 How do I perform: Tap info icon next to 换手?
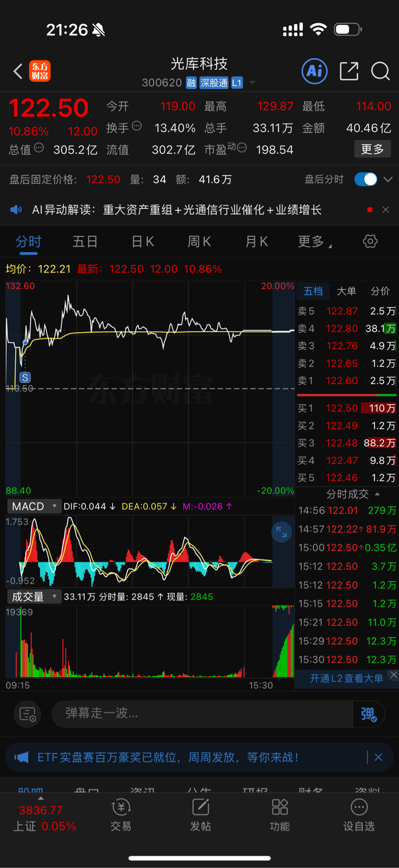click(x=137, y=125)
